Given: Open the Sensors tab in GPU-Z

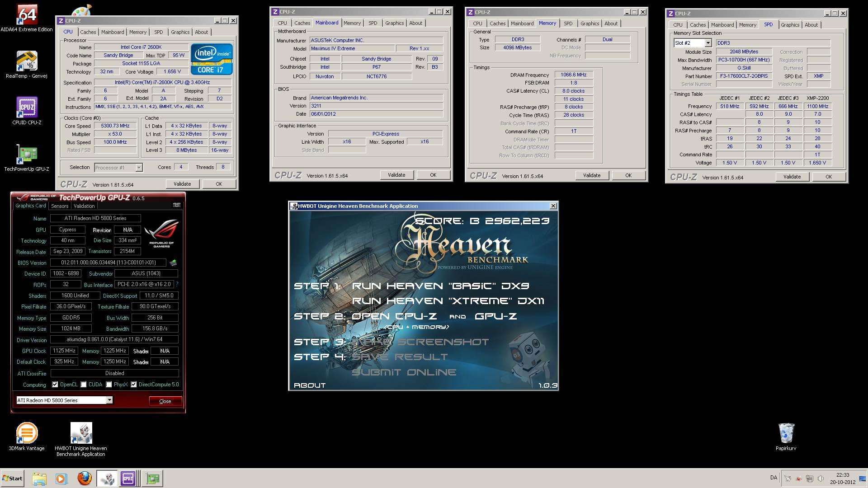Looking at the screenshot, I should pyautogui.click(x=60, y=206).
